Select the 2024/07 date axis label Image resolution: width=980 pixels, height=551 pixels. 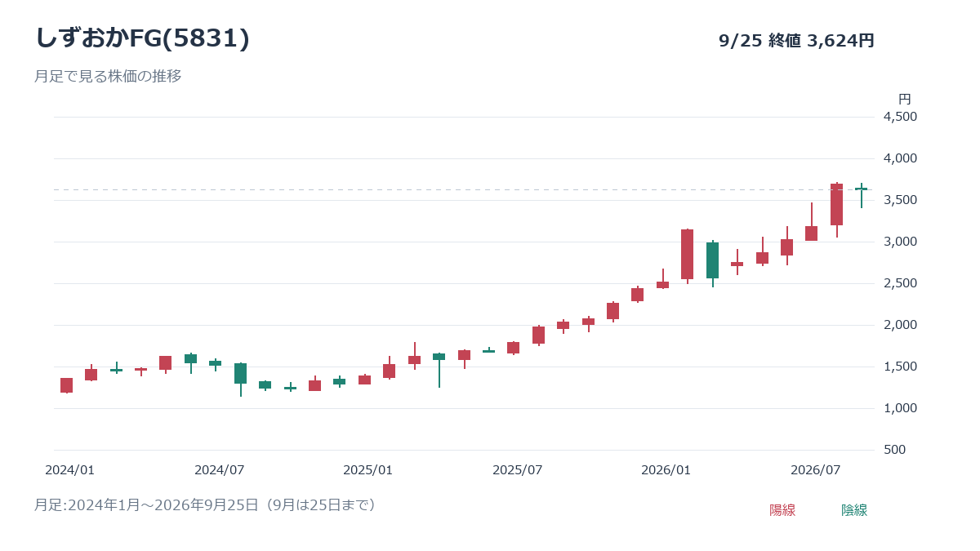point(219,470)
